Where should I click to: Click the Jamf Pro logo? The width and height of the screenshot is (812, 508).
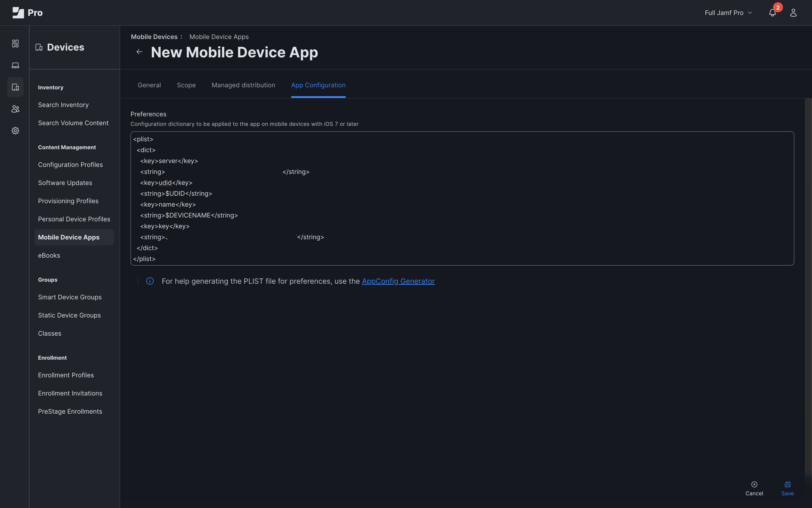click(x=27, y=13)
